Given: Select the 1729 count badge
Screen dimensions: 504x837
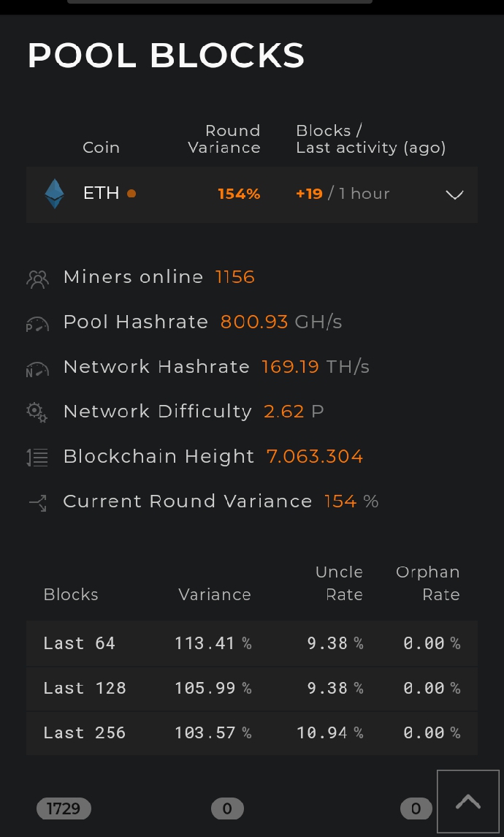Looking at the screenshot, I should point(64,808).
